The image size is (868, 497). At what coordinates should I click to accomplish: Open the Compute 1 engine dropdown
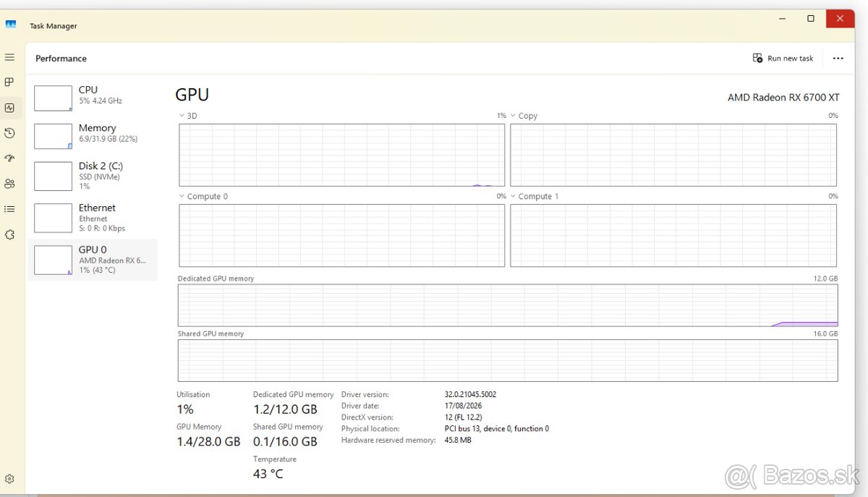[x=535, y=196]
